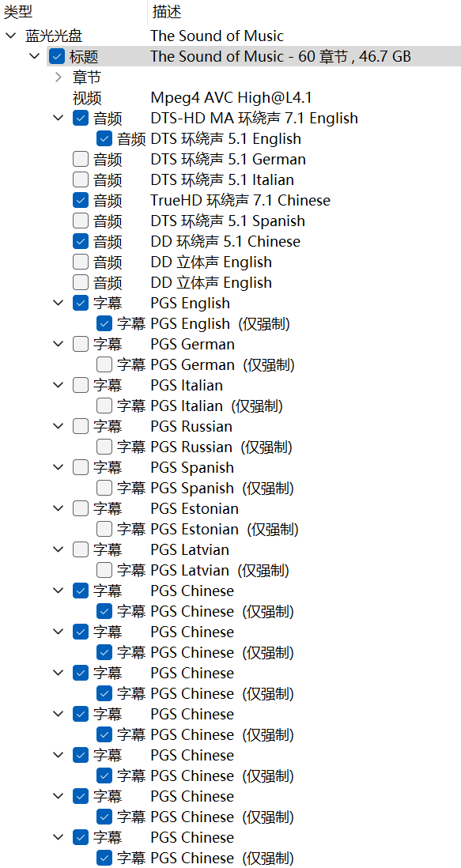This screenshot has height=868, width=461.
Task: Disable the TrueHD 7.1 Chinese audio track
Action: [x=81, y=200]
